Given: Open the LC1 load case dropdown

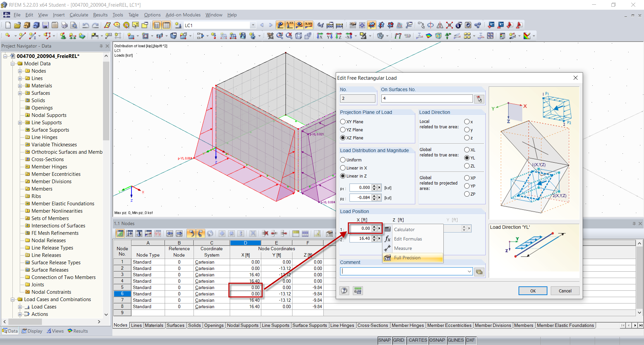Looking at the screenshot, I should click(253, 25).
